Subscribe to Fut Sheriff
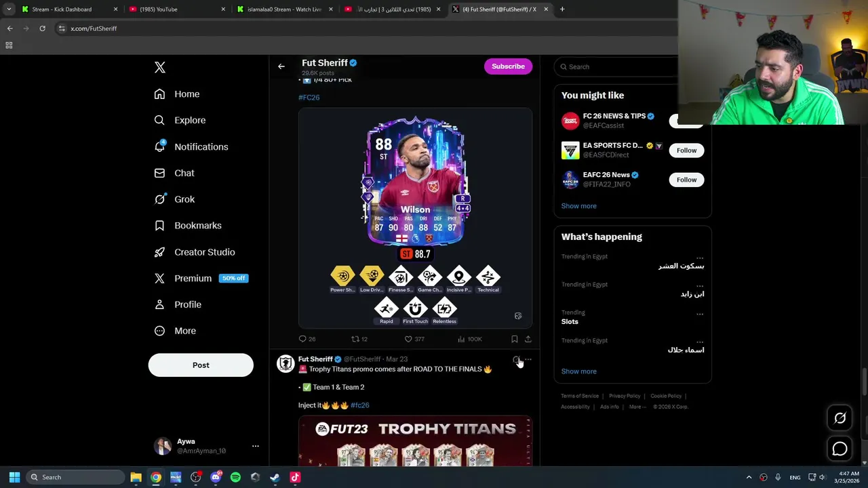This screenshot has height=488, width=868. [x=508, y=66]
